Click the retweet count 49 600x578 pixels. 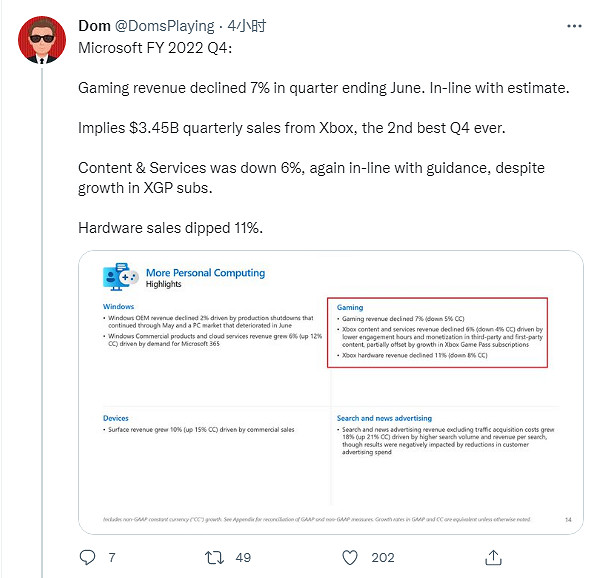(241, 556)
